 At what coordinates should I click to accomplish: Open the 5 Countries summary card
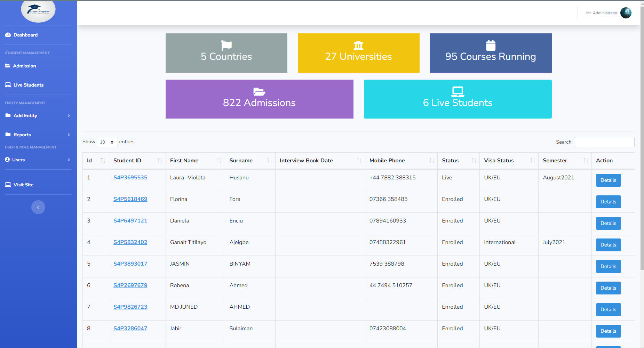pyautogui.click(x=226, y=53)
